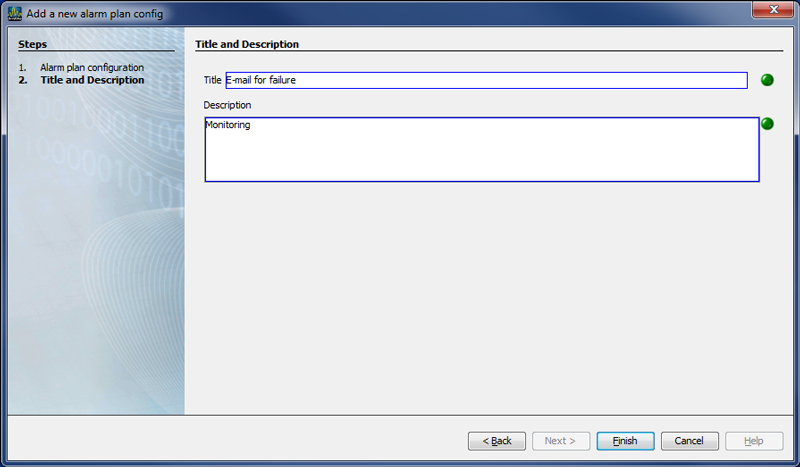Viewport: 800px width, 467px height.
Task: Click the application icon in the title bar
Action: [14, 13]
